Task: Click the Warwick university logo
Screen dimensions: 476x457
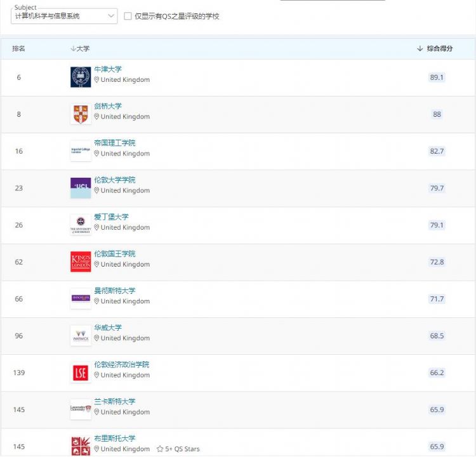Action: coord(81,335)
